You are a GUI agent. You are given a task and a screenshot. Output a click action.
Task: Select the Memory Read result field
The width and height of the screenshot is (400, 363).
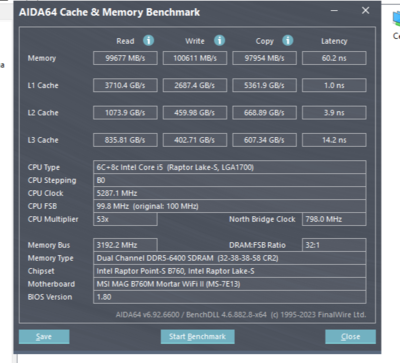[x=125, y=58]
